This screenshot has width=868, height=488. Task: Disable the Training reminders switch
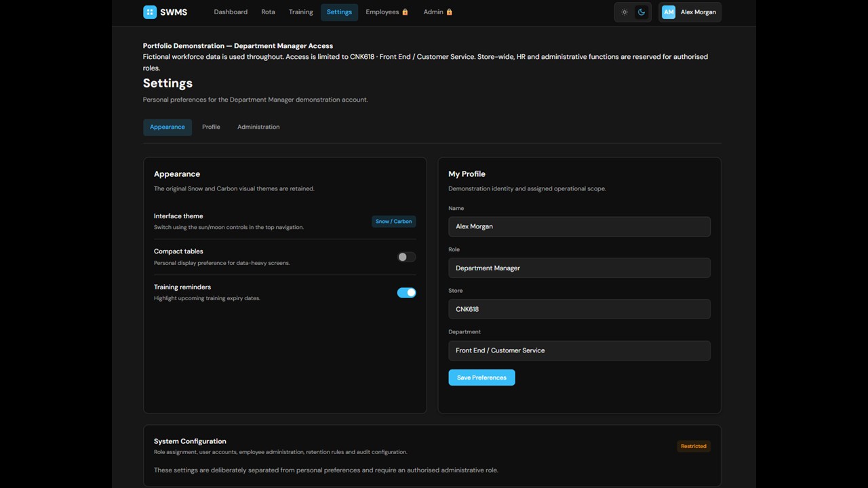tap(406, 293)
